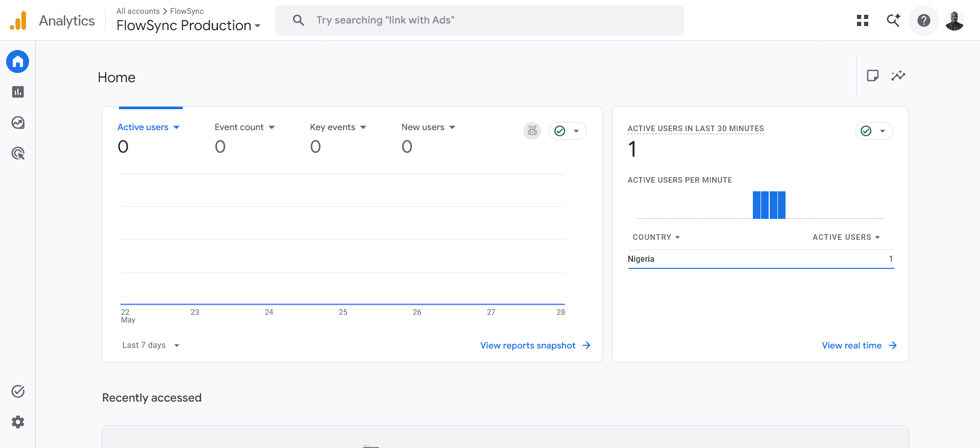
Task: Click the green data quality check in overview card
Action: click(560, 131)
